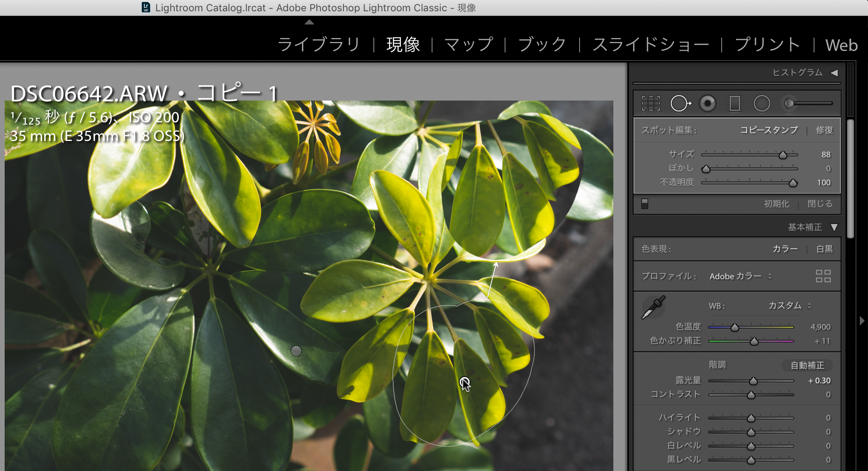Screen dimensions: 868x471
Task: Click the 色温度 slider handle
Action: (x=734, y=327)
